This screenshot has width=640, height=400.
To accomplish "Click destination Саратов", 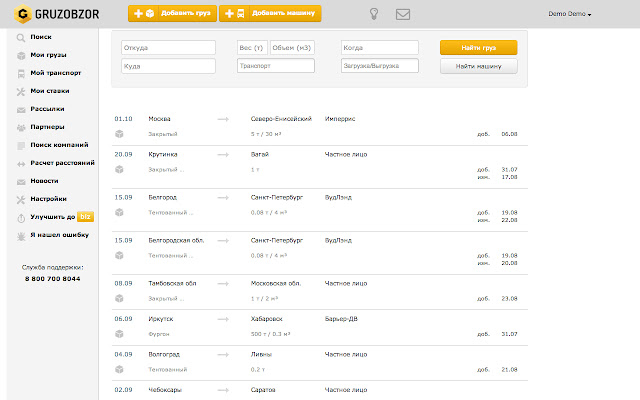I will [263, 390].
